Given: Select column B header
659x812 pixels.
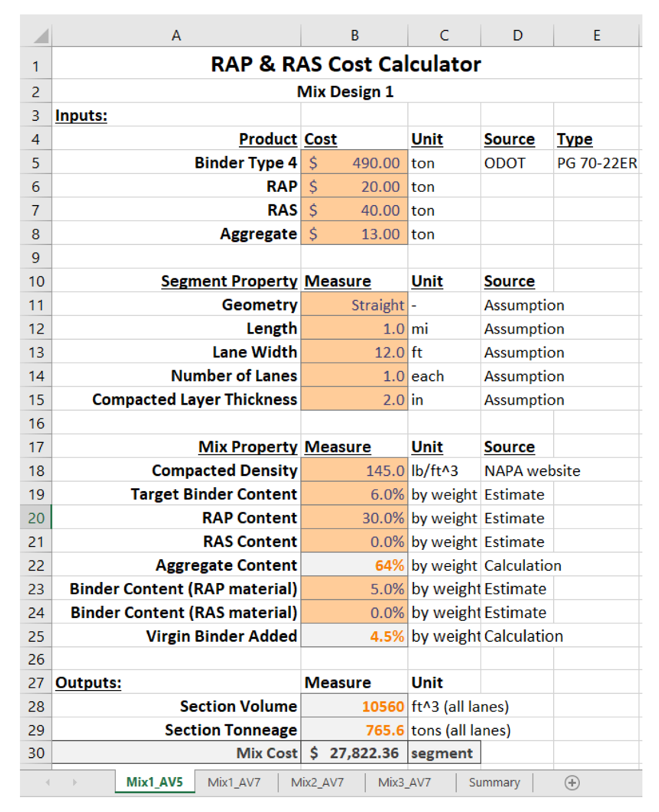Looking at the screenshot, I should (354, 36).
